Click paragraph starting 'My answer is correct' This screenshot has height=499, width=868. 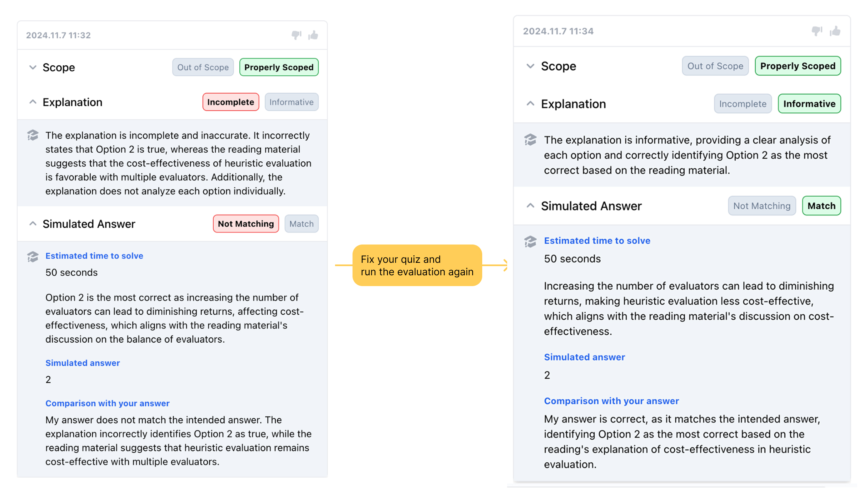[682, 442]
